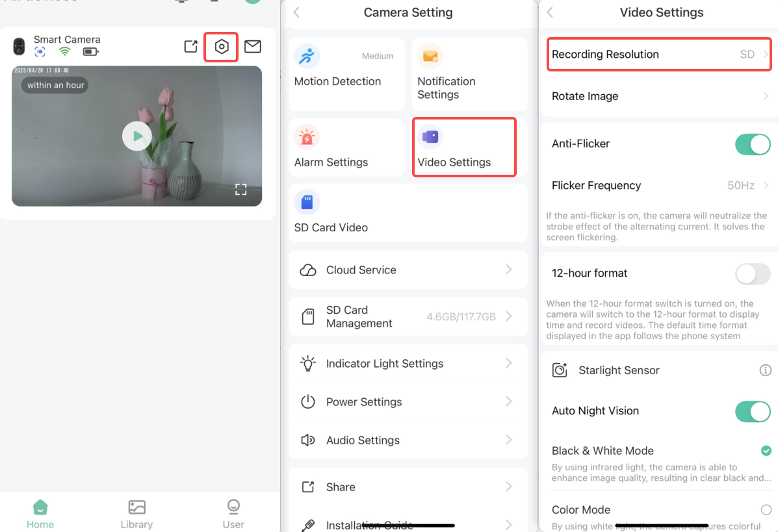Tap the blue SD card icon
Screen dimensions: 778x532
[x=307, y=202]
